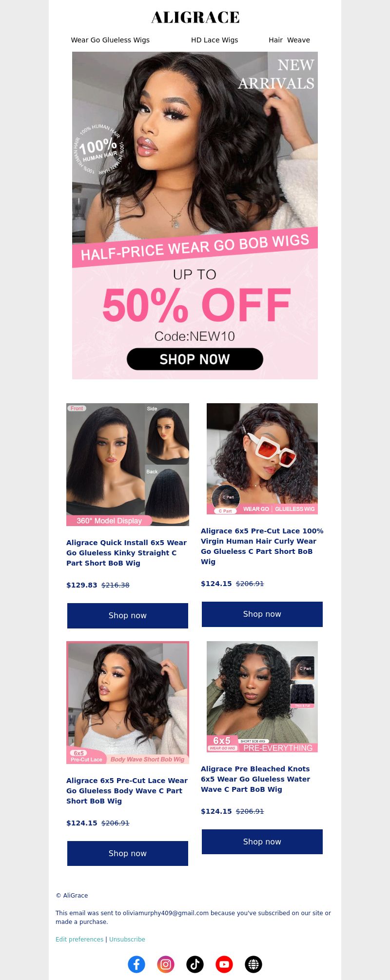Image resolution: width=390 pixels, height=980 pixels.
Task: Open the TikTok social icon
Action: click(x=195, y=964)
